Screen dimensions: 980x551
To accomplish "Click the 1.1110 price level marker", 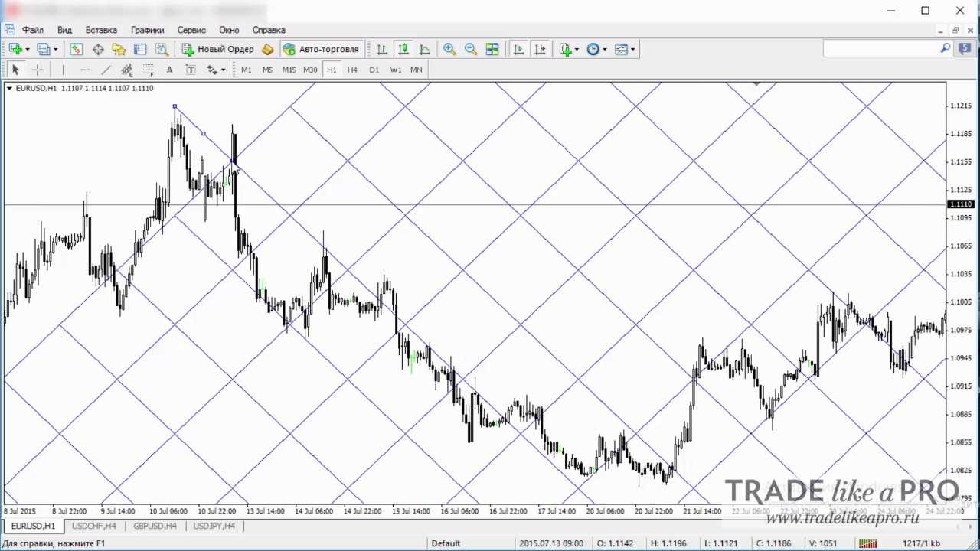I will tap(961, 204).
